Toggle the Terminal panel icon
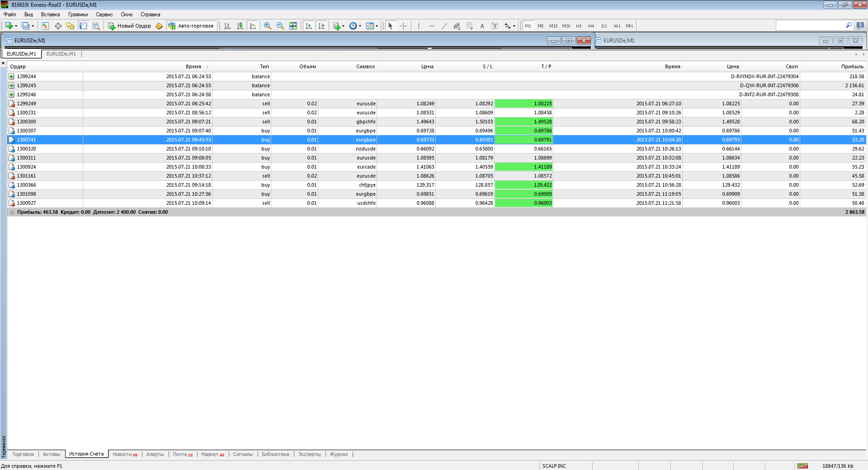Viewport: 868px width, 470px height. pyautogui.click(x=83, y=26)
